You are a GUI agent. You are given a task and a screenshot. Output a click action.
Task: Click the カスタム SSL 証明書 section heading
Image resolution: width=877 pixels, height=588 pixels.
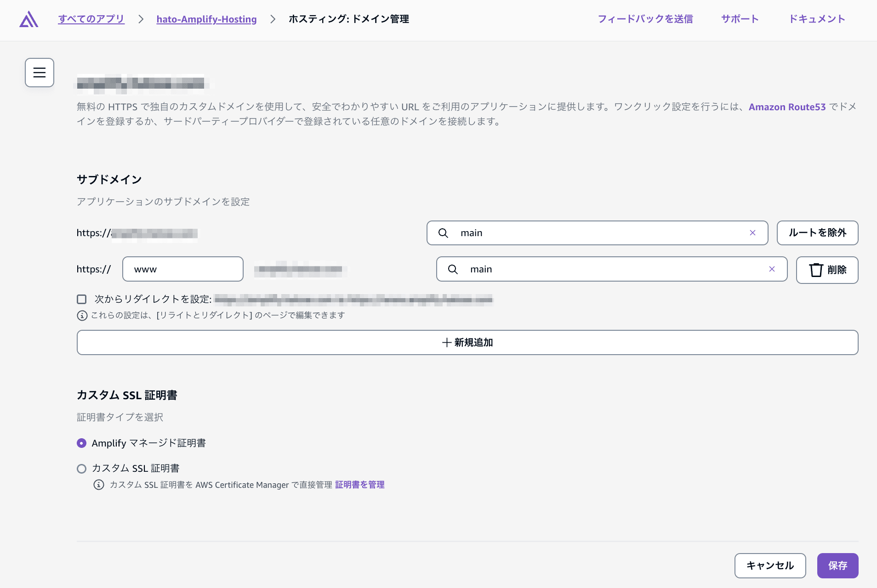coord(127,396)
